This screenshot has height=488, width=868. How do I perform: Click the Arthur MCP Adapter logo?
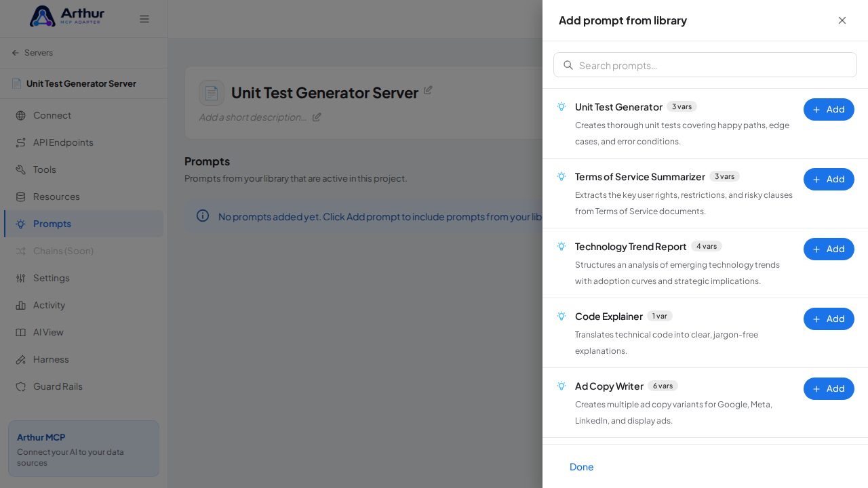pos(67,16)
